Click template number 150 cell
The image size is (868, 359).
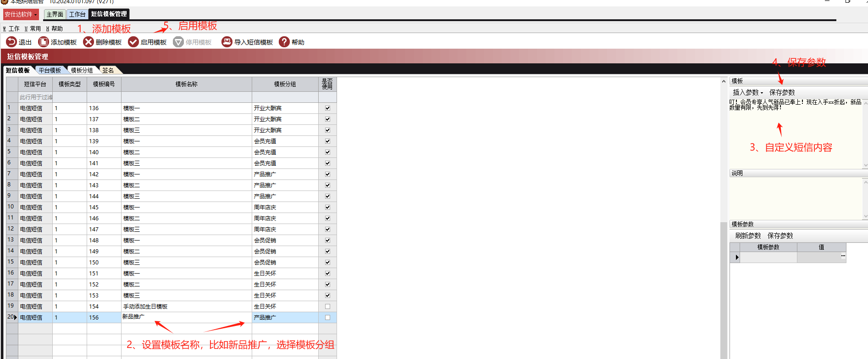click(104, 262)
